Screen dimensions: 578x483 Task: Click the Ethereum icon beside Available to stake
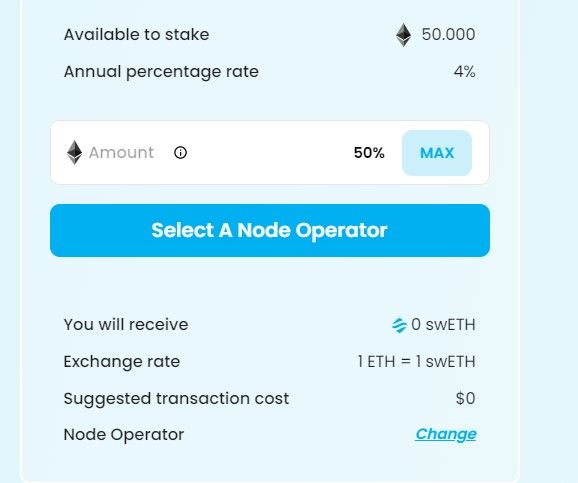403,35
